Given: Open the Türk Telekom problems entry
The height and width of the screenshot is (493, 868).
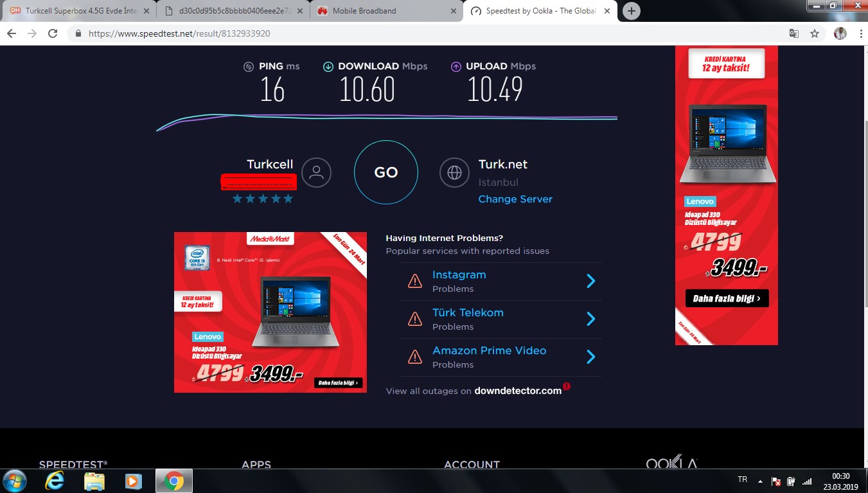Looking at the screenshot, I should (468, 312).
